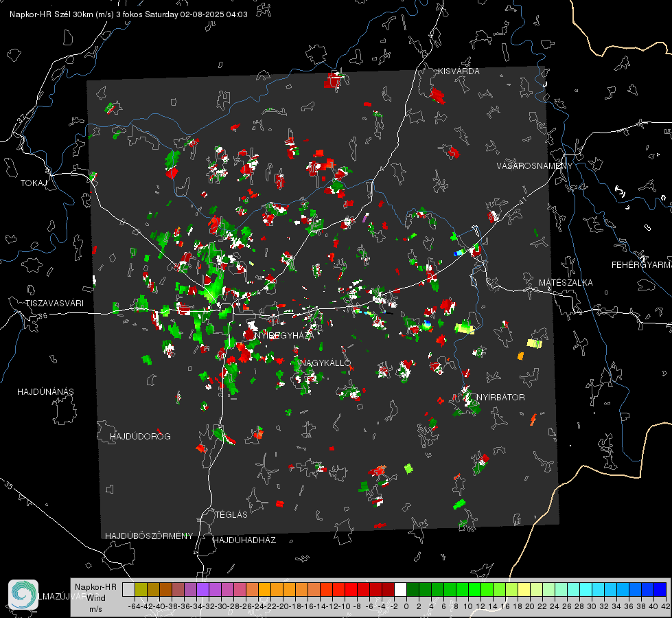Screen dimensions: 672x618
Task: Pick the olive swatch between -64 and -42
Action: pyautogui.click(x=141, y=589)
